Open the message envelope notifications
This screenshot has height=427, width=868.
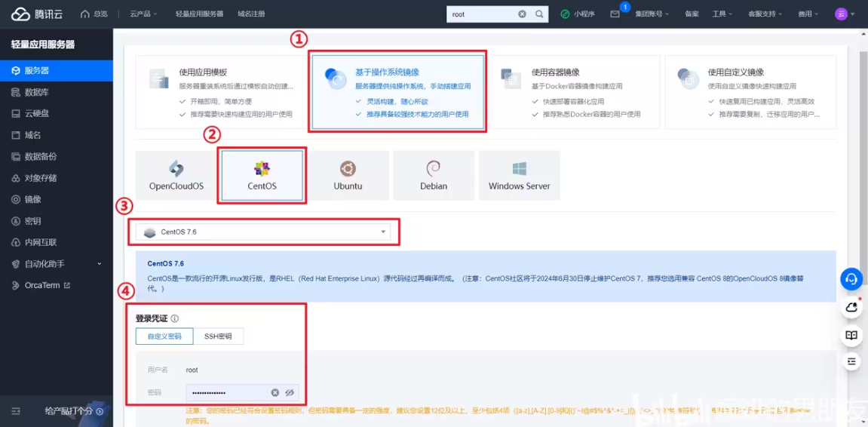[x=615, y=14]
